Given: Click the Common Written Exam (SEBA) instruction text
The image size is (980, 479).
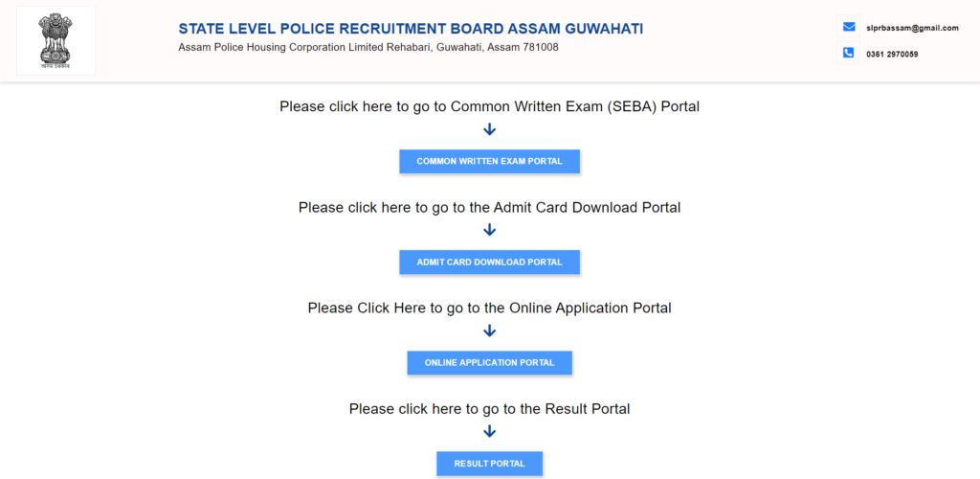Looking at the screenshot, I should point(490,106).
